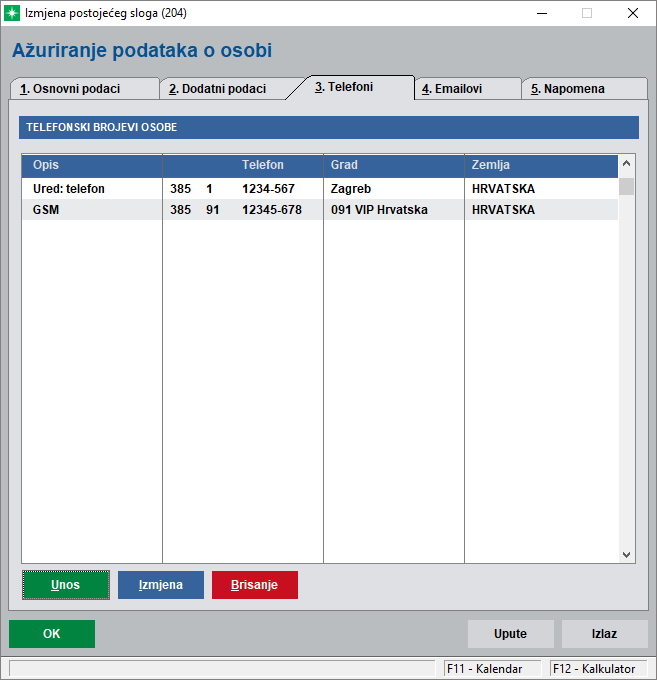The width and height of the screenshot is (657, 680).
Task: Go to the Emailovi tab
Action: (x=467, y=88)
